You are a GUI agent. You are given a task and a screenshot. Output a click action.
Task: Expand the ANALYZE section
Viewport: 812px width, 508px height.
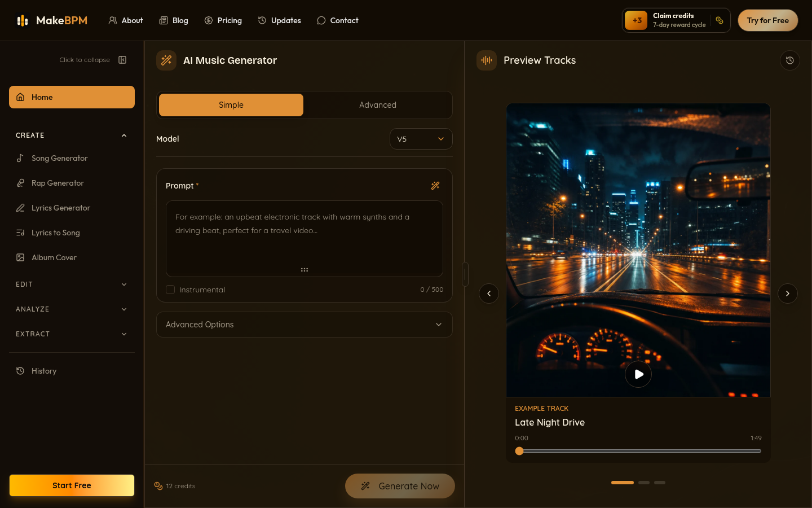pyautogui.click(x=72, y=309)
